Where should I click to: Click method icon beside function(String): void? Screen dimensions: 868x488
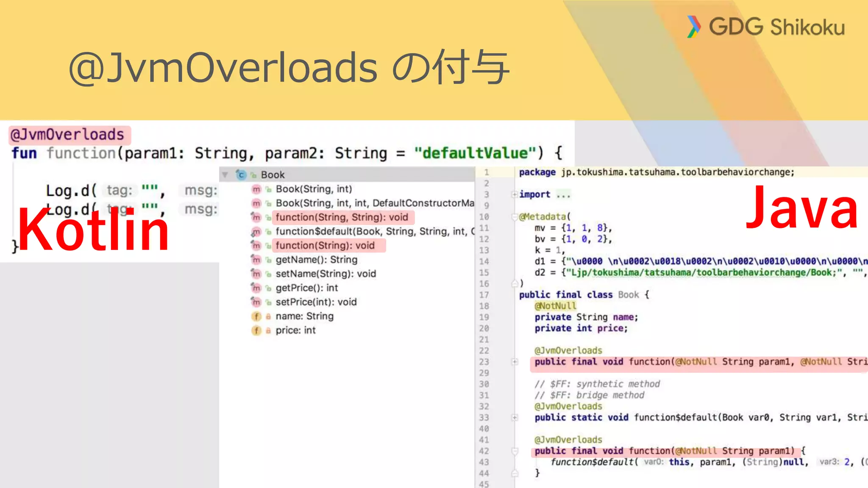256,246
